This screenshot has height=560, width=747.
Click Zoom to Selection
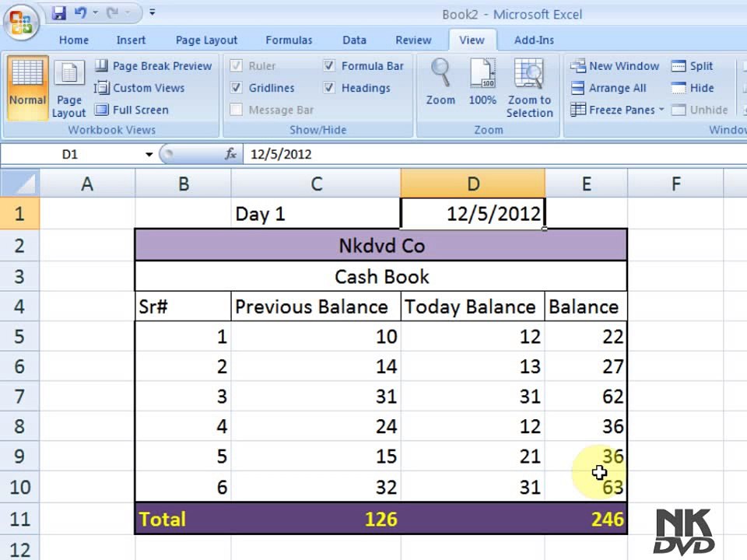529,88
